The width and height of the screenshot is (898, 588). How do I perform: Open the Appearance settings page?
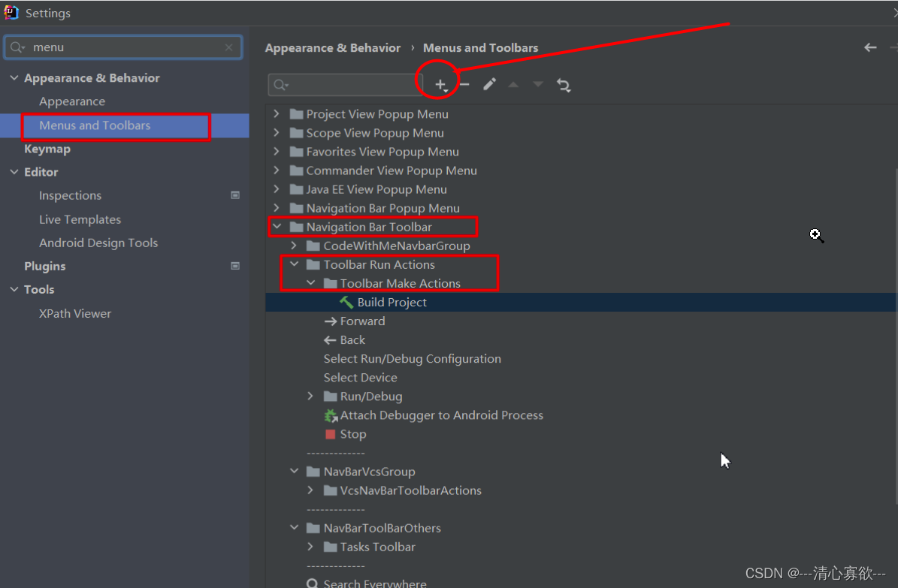coord(72,101)
